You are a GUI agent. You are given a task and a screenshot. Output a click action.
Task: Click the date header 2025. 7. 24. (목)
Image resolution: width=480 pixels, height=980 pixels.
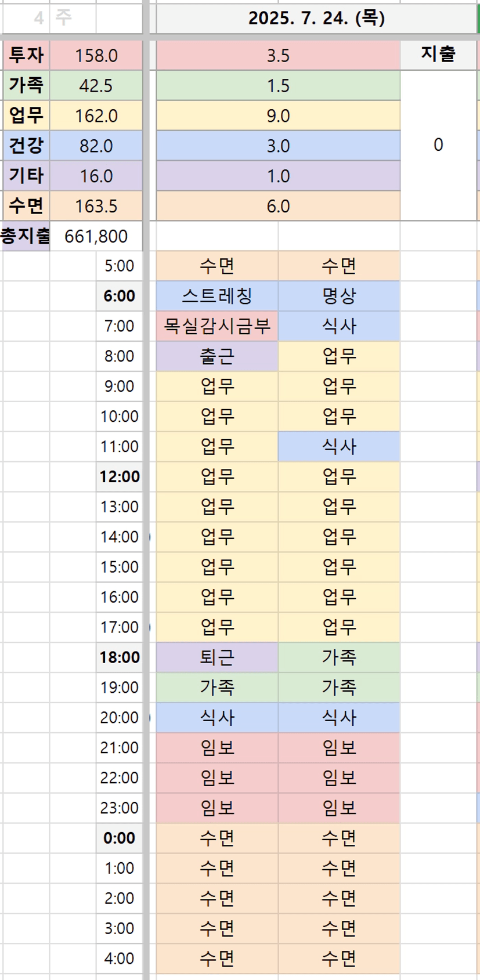tap(316, 19)
